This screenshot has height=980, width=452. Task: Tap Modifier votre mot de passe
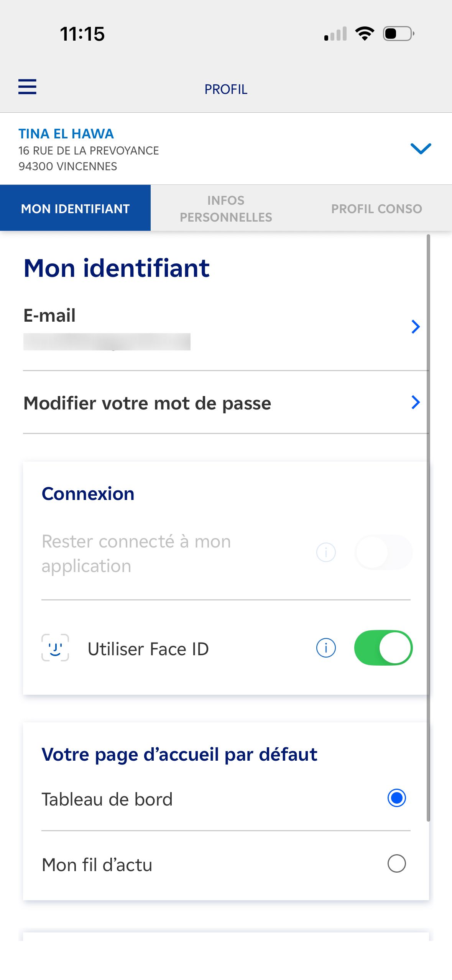coord(147,403)
